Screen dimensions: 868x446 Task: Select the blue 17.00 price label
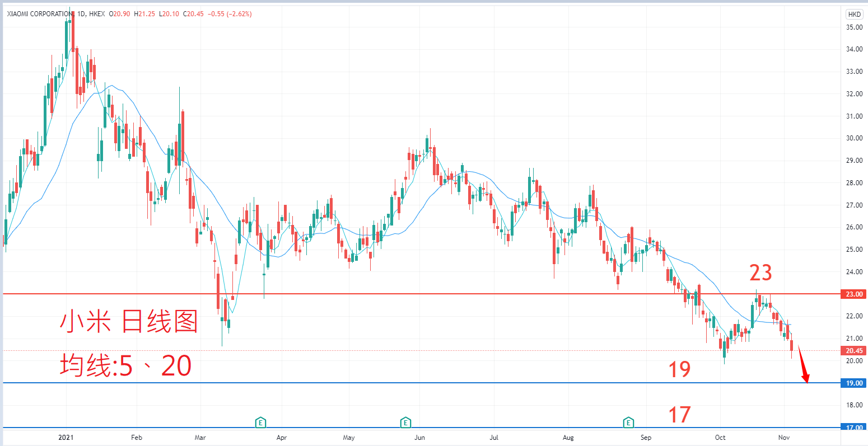click(855, 428)
